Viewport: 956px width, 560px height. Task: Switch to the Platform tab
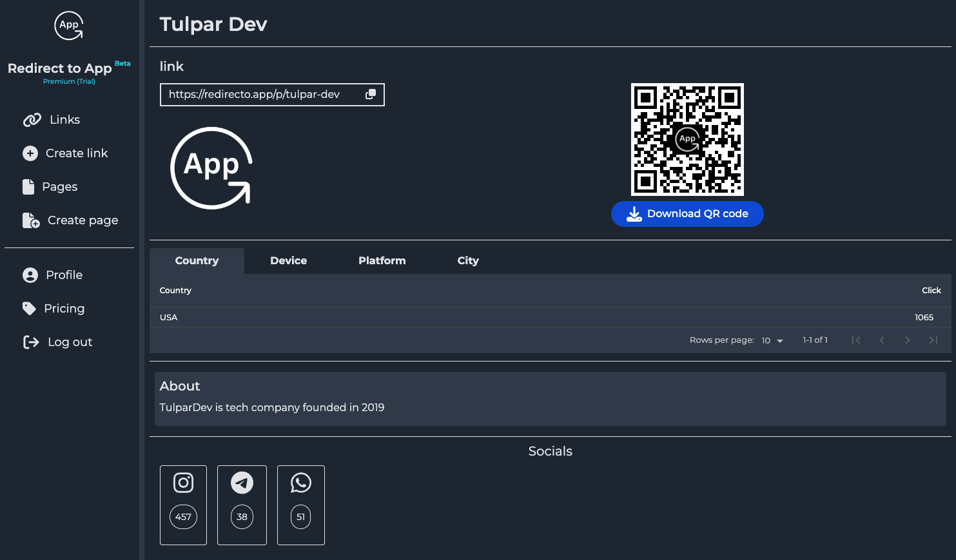pyautogui.click(x=382, y=261)
